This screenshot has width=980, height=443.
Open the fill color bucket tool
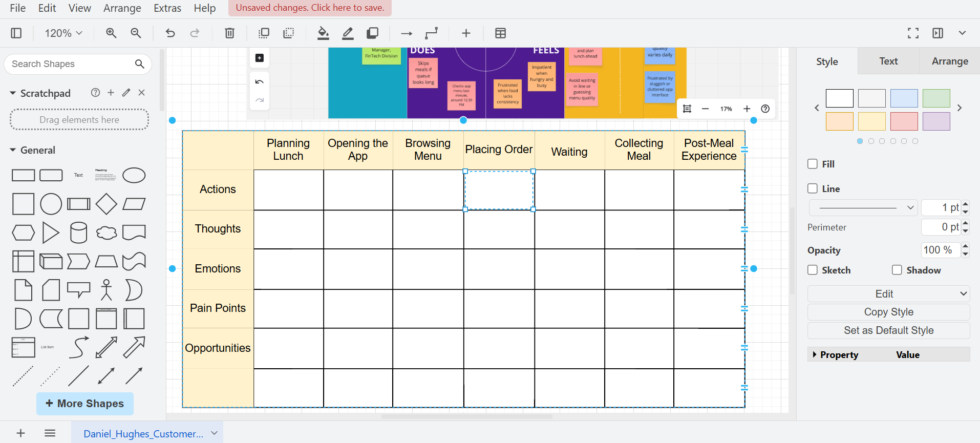[x=323, y=33]
